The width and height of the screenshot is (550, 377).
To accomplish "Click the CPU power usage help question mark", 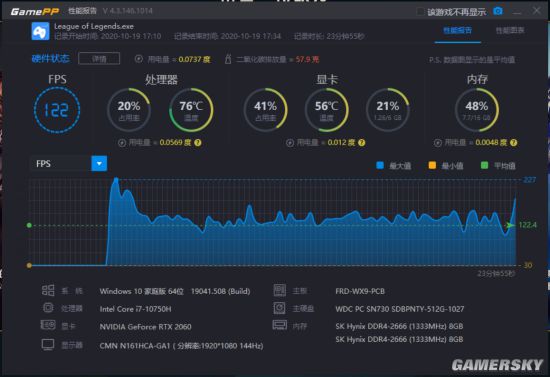I will click(x=198, y=143).
